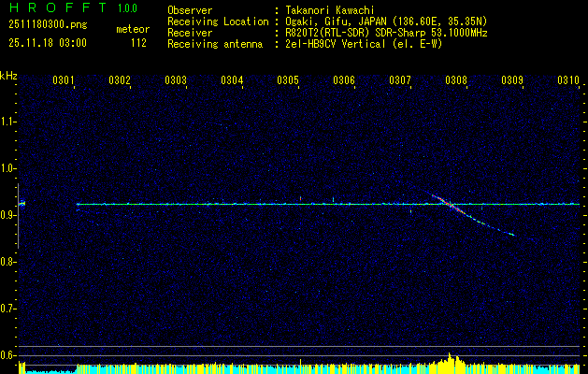Click the version number 1.0.0
This screenshot has height=374, width=588.
127,8
